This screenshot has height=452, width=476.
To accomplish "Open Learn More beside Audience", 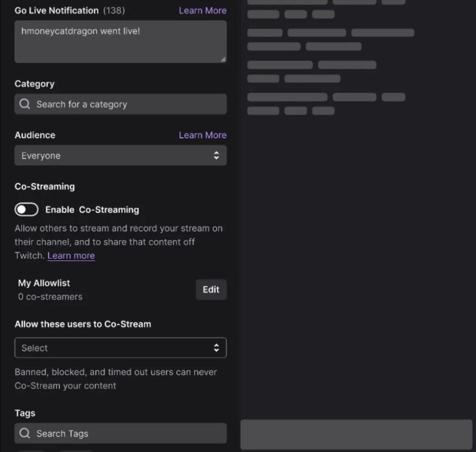I will click(x=203, y=135).
